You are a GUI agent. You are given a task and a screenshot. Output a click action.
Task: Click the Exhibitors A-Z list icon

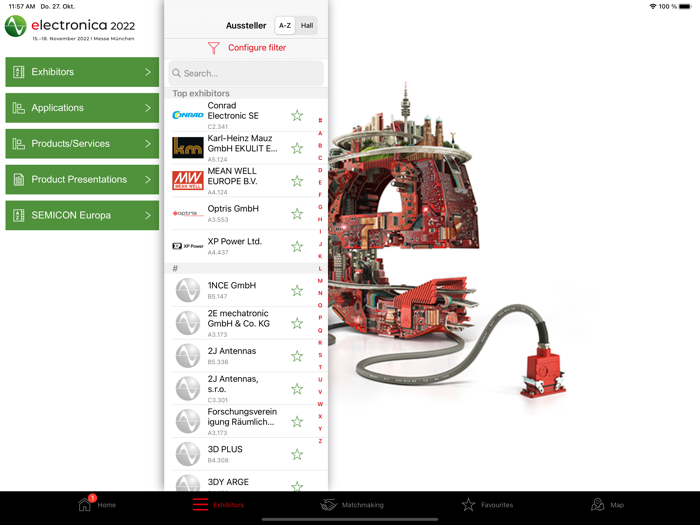coord(19,72)
